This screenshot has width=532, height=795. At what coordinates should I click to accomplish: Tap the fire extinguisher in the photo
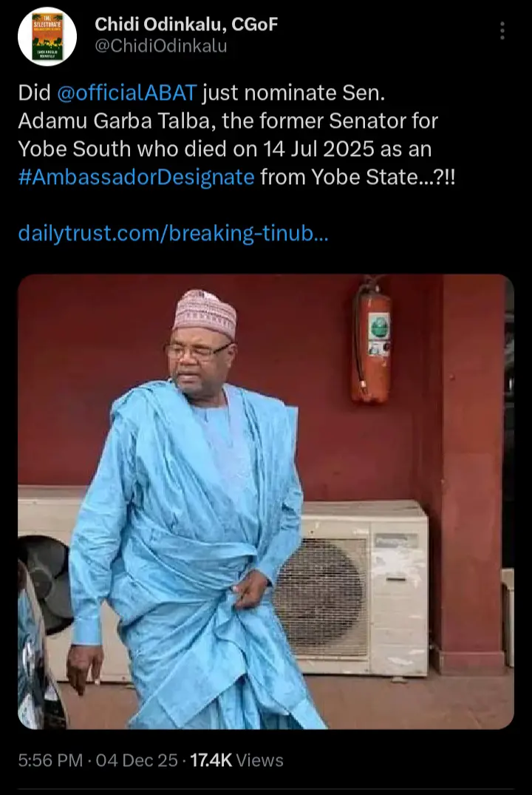click(x=372, y=341)
